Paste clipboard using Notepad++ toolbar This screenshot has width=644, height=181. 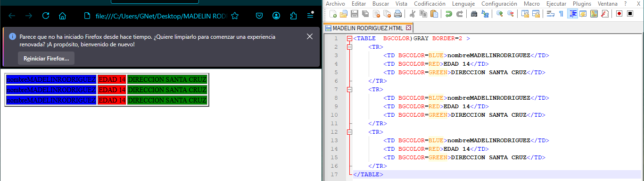coord(434,14)
